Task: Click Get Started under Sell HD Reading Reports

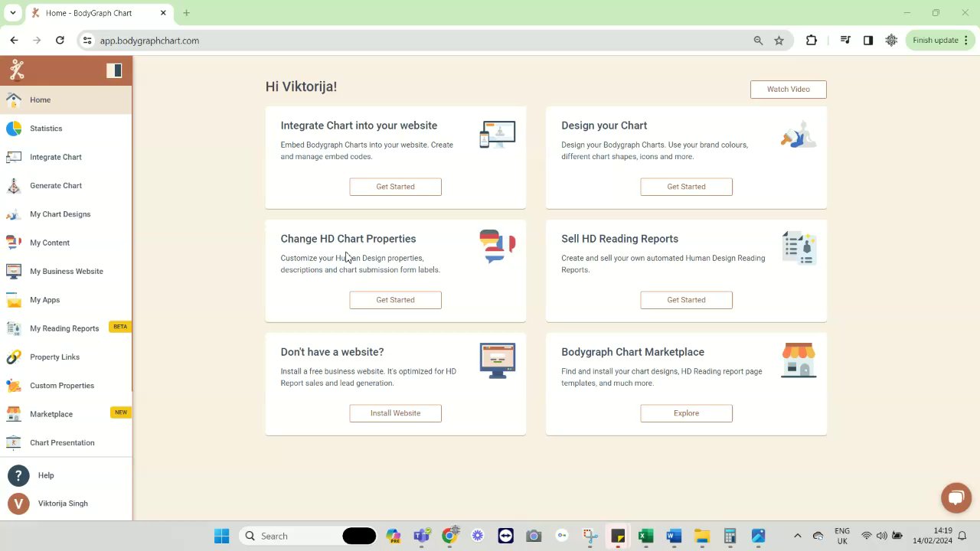Action: 686,300
